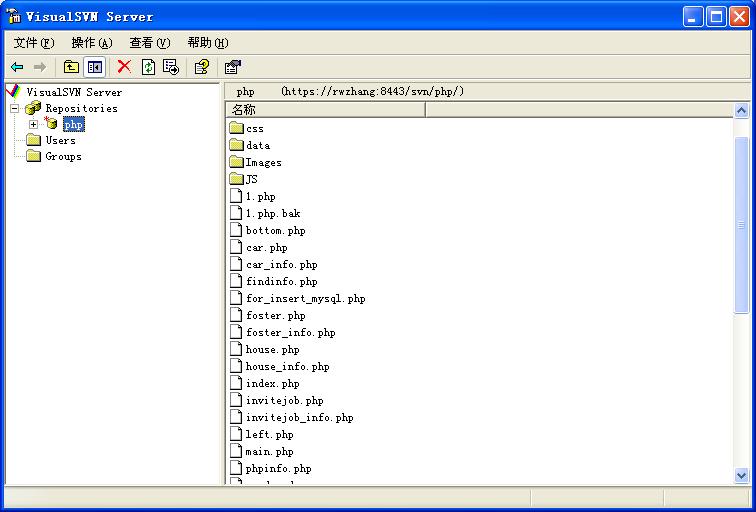The height and width of the screenshot is (512, 756).
Task: Select the Images folder name
Action: click(x=263, y=162)
